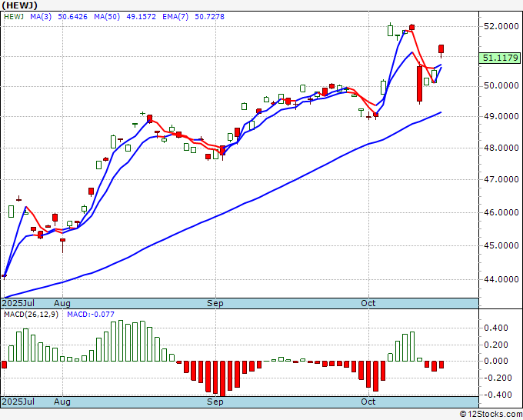Click the current price tag 51.1179

pyautogui.click(x=499, y=58)
